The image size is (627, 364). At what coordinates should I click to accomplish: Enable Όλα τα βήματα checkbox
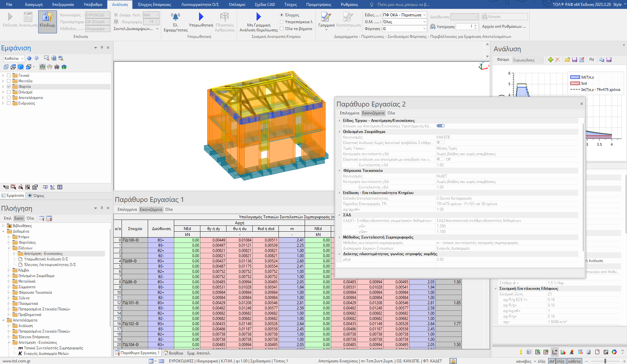pos(282,29)
